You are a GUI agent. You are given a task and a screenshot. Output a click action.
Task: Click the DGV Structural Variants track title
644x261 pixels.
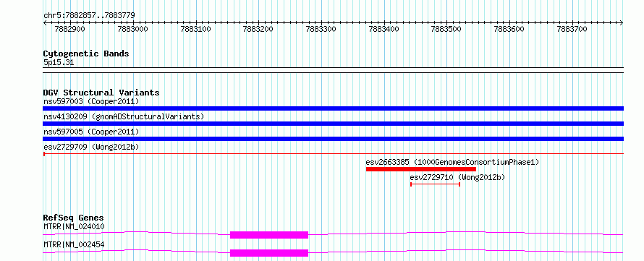point(101,93)
